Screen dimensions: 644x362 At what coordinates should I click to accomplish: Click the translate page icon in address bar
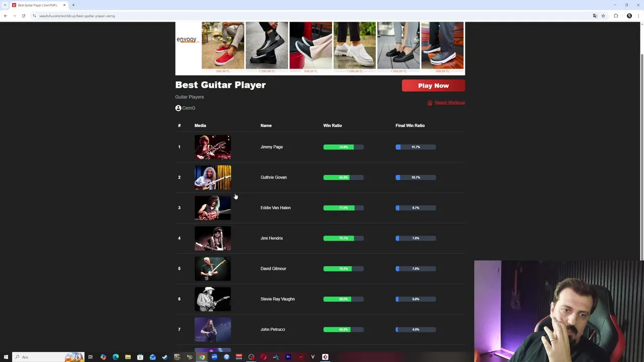595,16
